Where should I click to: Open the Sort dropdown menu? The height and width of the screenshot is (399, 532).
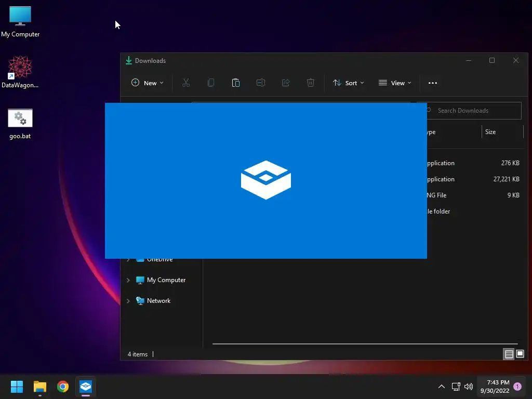click(x=349, y=83)
